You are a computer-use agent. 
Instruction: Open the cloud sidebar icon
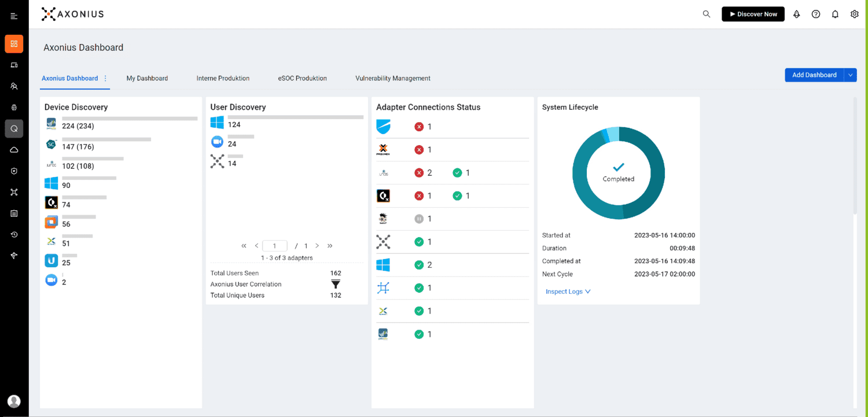(14, 150)
